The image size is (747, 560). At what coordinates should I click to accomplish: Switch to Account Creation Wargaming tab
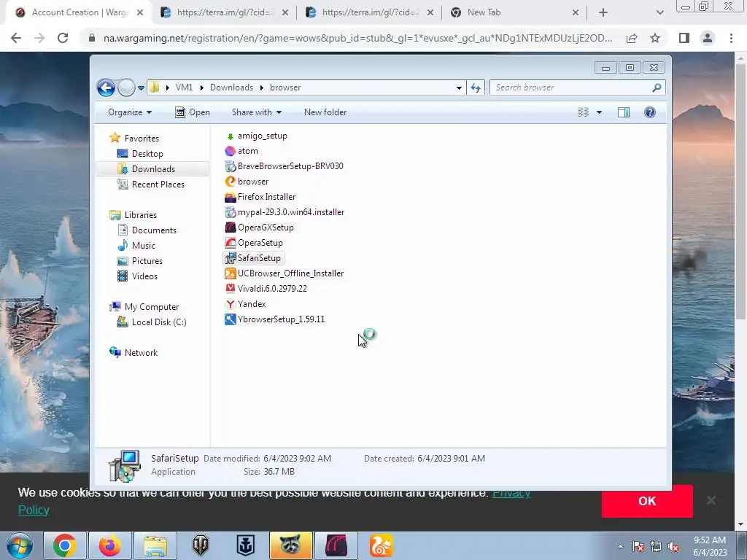click(80, 13)
